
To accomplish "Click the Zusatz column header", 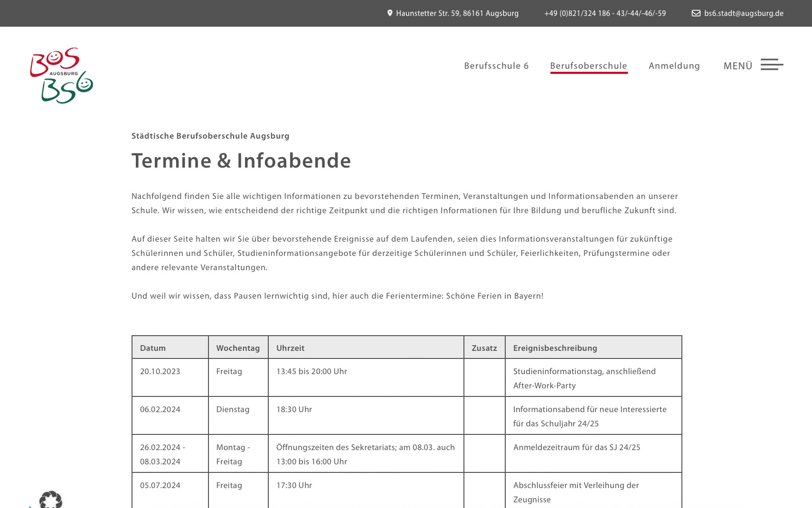I will [484, 348].
